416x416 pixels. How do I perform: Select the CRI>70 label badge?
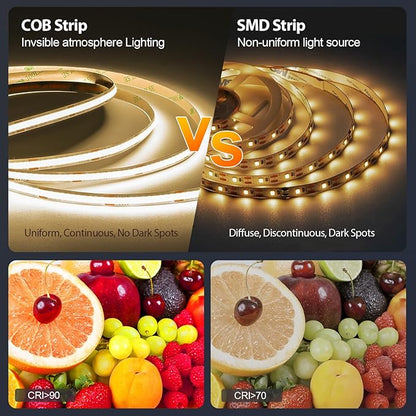pyautogui.click(x=250, y=395)
